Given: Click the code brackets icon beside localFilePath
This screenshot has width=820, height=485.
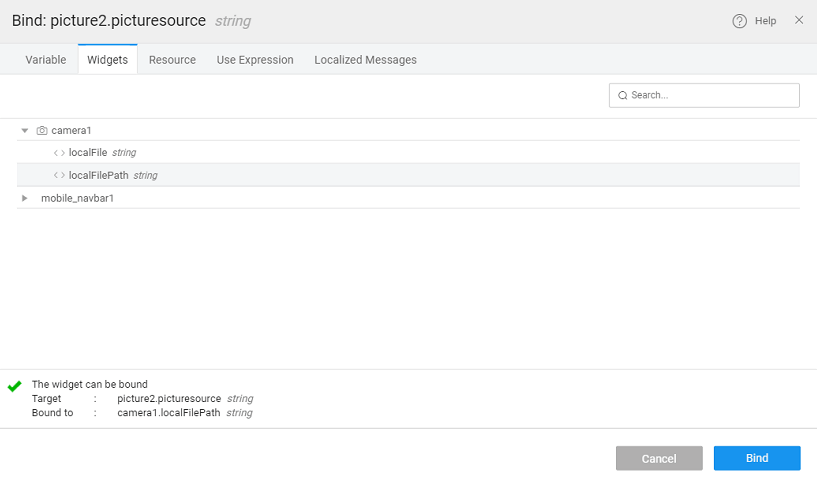Looking at the screenshot, I should click(x=59, y=175).
